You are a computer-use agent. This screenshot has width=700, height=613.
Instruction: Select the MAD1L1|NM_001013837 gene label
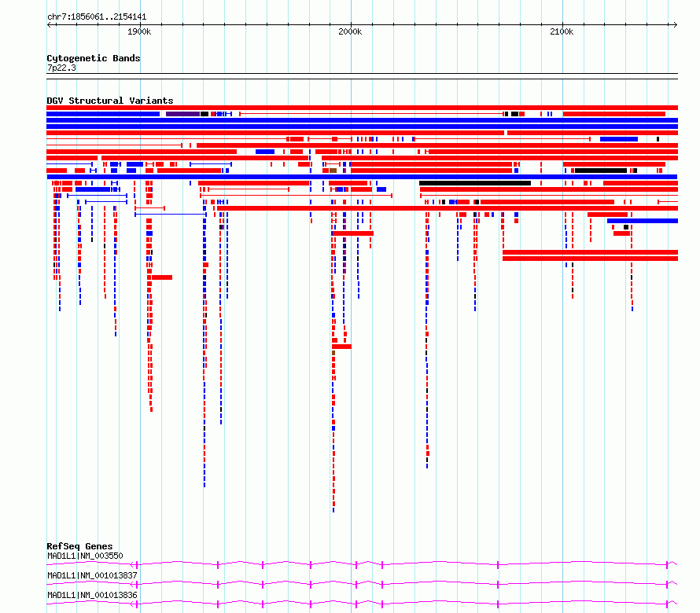pos(92,575)
